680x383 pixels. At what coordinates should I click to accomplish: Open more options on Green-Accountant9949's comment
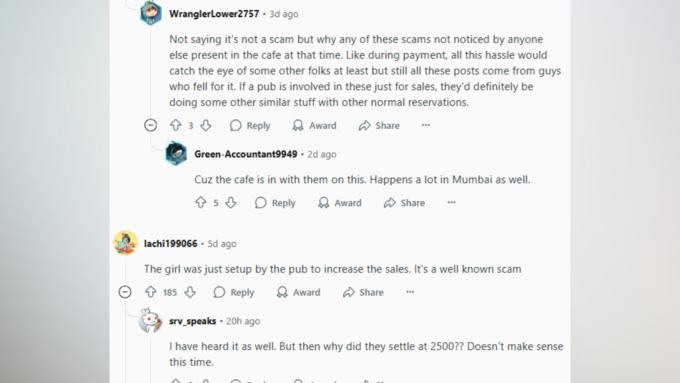pos(451,203)
